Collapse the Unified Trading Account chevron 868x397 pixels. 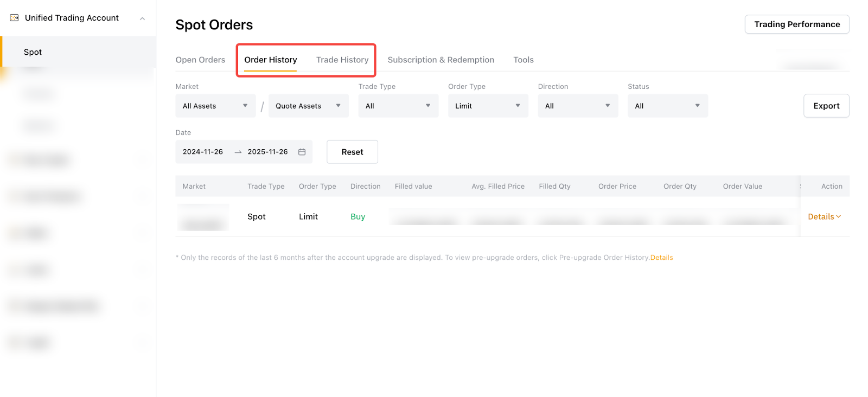142,18
